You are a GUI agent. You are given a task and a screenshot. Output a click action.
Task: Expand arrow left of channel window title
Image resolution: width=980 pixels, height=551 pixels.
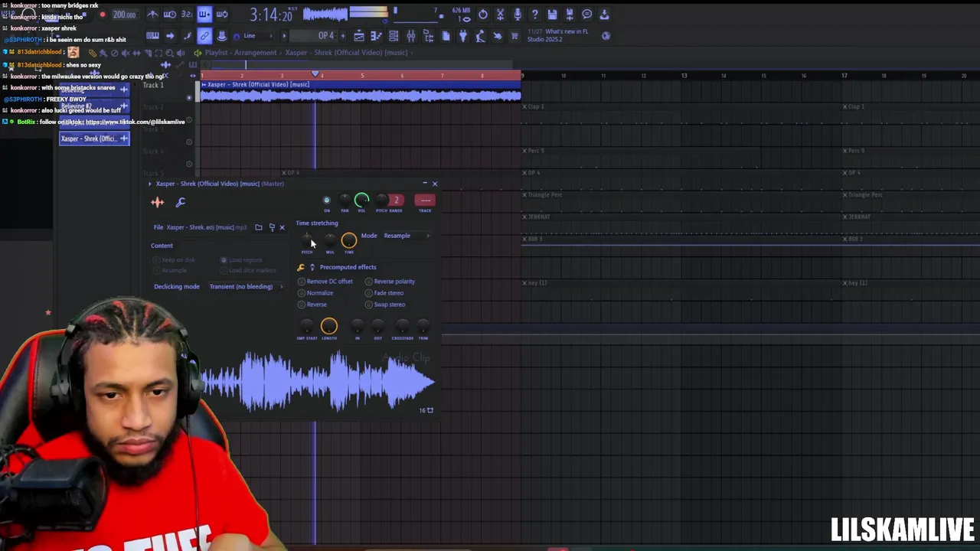[150, 184]
